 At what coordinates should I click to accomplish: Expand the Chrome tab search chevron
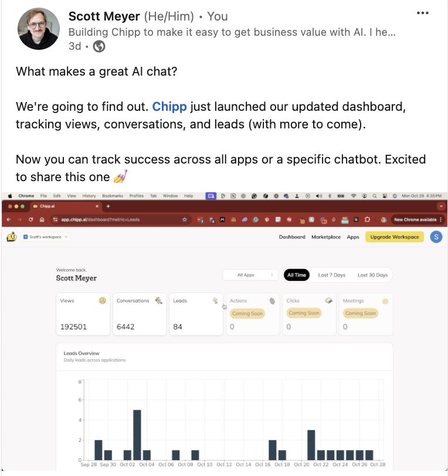coord(441,206)
